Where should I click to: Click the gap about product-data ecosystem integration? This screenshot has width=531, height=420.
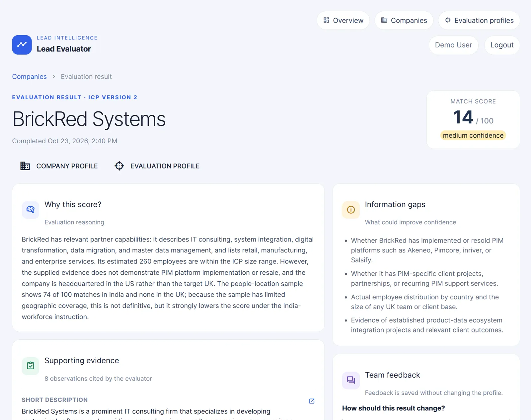427,325
